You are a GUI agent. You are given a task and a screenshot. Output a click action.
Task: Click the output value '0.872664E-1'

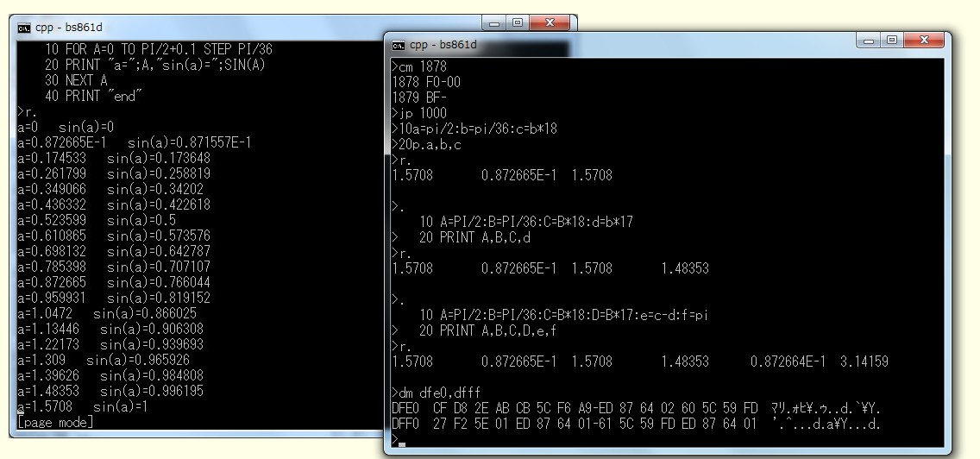[788, 362]
